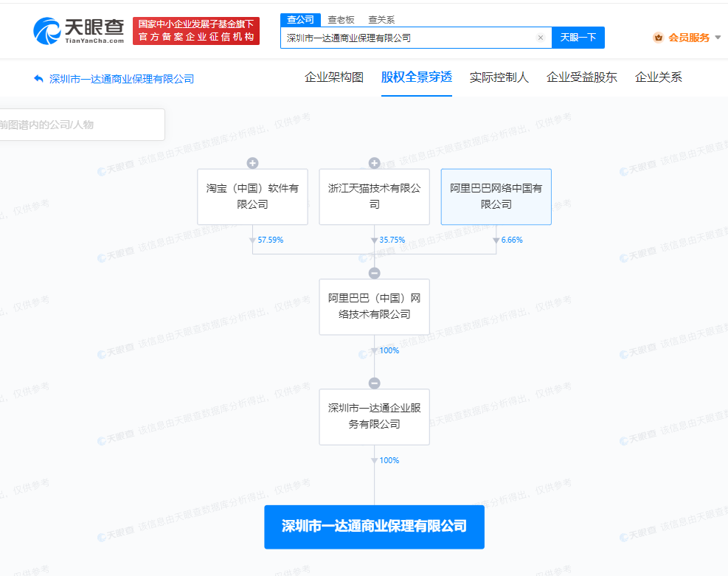This screenshot has height=576, width=728.
Task: Click the red 国家中小企业发展子基金旗下 banner
Action: [x=196, y=31]
